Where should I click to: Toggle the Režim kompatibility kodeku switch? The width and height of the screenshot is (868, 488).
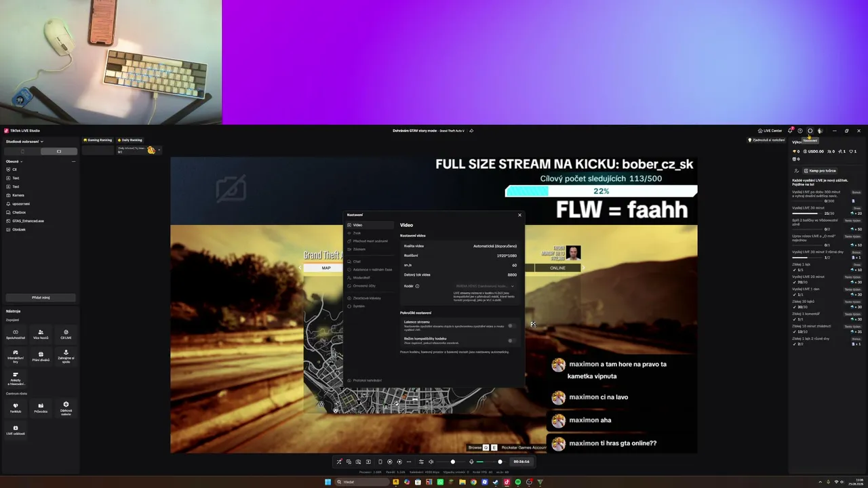pos(512,340)
